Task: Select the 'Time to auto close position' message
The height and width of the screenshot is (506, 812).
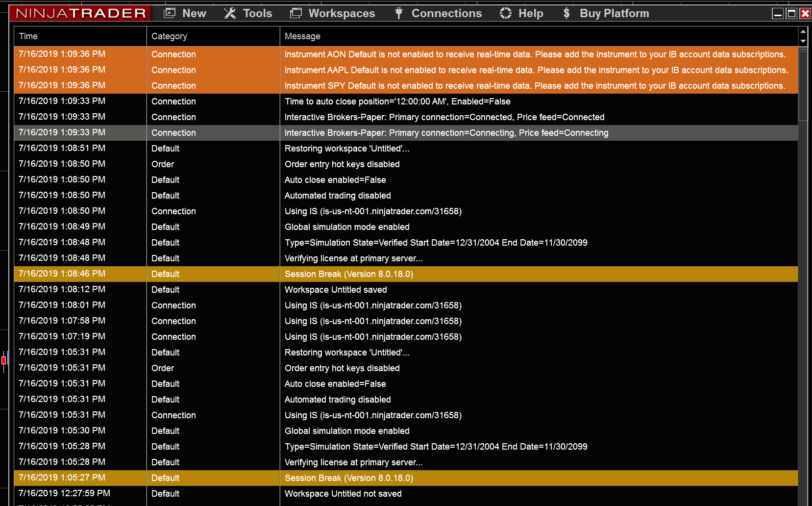Action: (x=397, y=101)
